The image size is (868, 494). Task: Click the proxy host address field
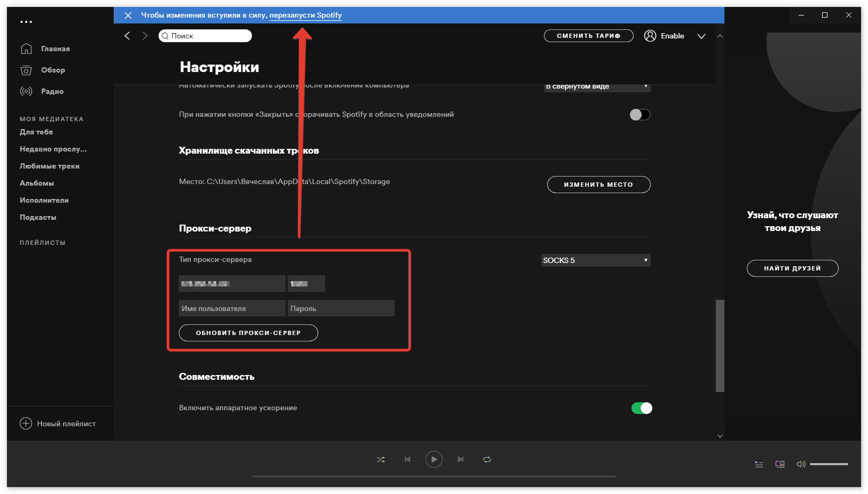click(x=232, y=283)
